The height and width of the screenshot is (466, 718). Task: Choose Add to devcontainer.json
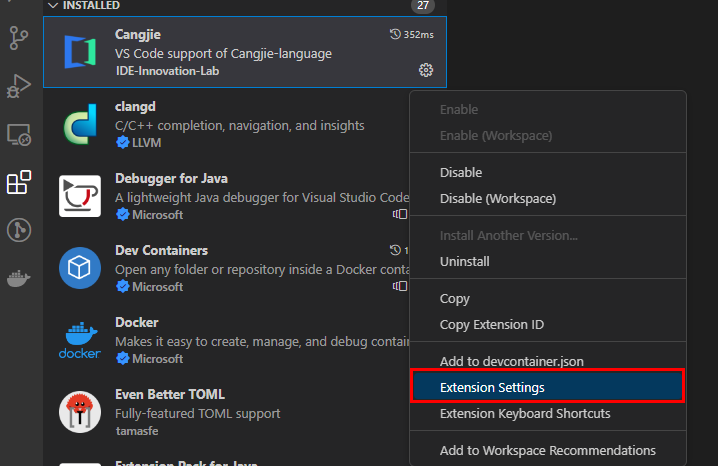pos(511,361)
